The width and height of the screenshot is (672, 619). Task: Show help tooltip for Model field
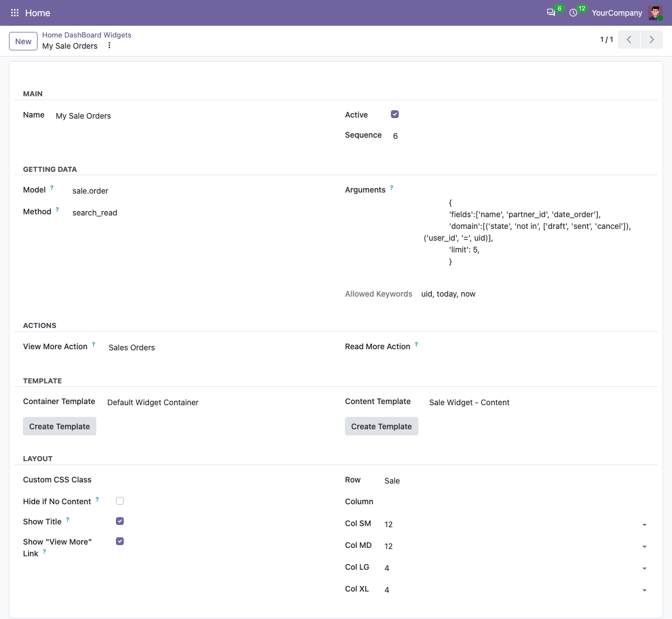[52, 188]
